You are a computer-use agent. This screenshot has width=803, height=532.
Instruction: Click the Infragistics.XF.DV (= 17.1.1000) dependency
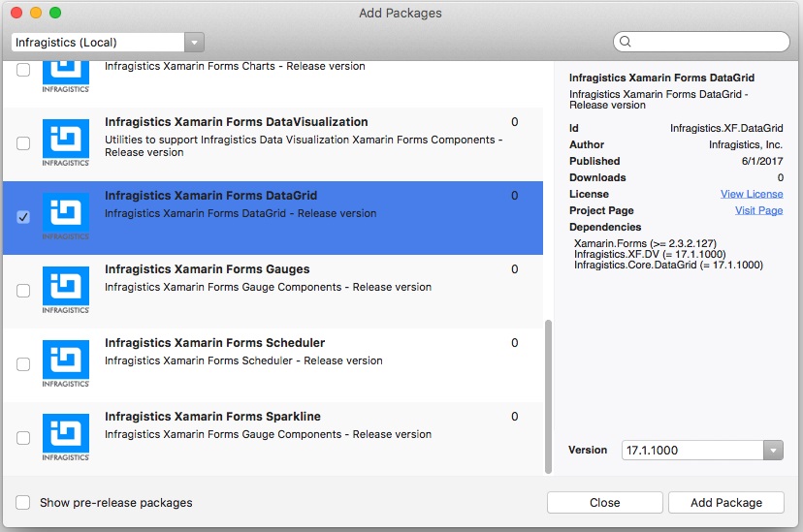[x=650, y=254]
